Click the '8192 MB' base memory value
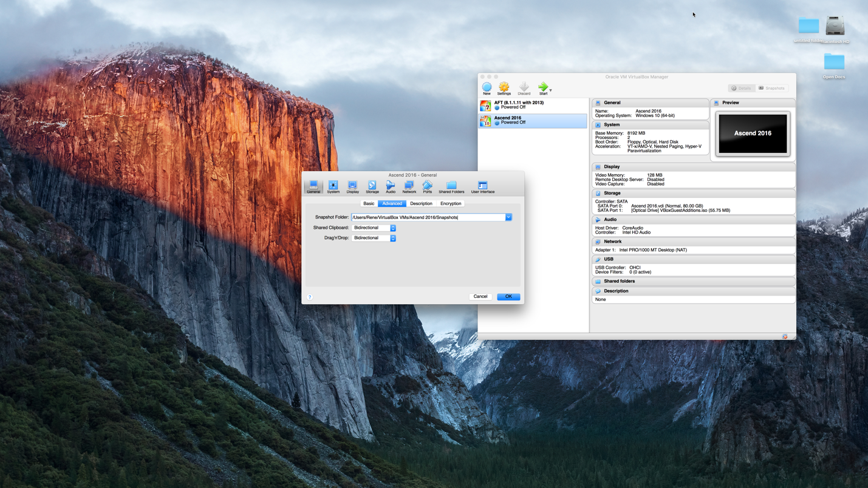The image size is (868, 488). 636,134
